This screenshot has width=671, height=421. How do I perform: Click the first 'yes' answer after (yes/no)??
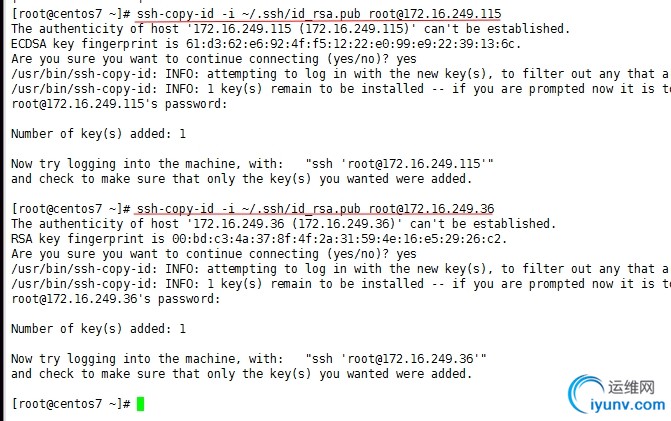[406, 59]
